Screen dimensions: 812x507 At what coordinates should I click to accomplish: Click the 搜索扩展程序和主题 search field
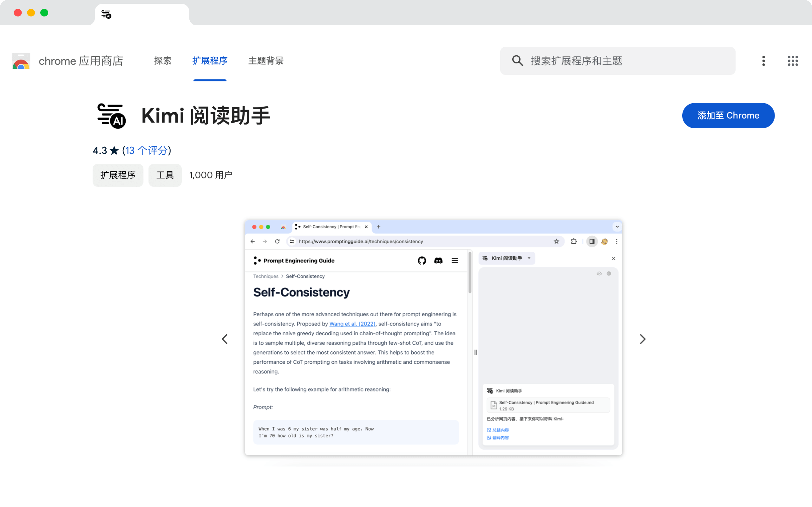pos(617,61)
